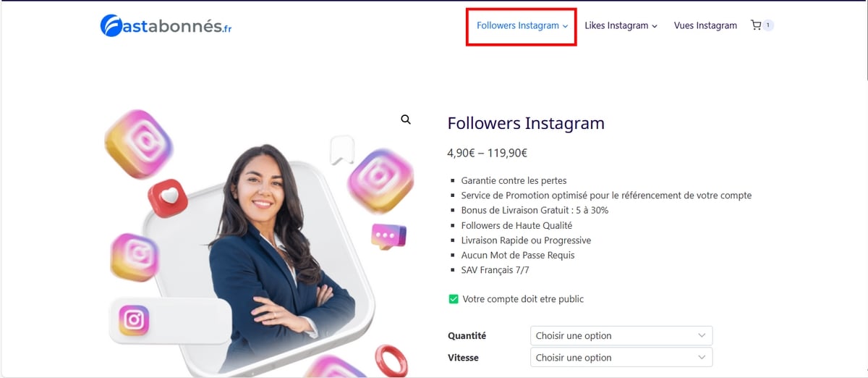Screen dimensions: 868x378
Task: Open the Vitesse dropdown
Action: click(x=621, y=358)
